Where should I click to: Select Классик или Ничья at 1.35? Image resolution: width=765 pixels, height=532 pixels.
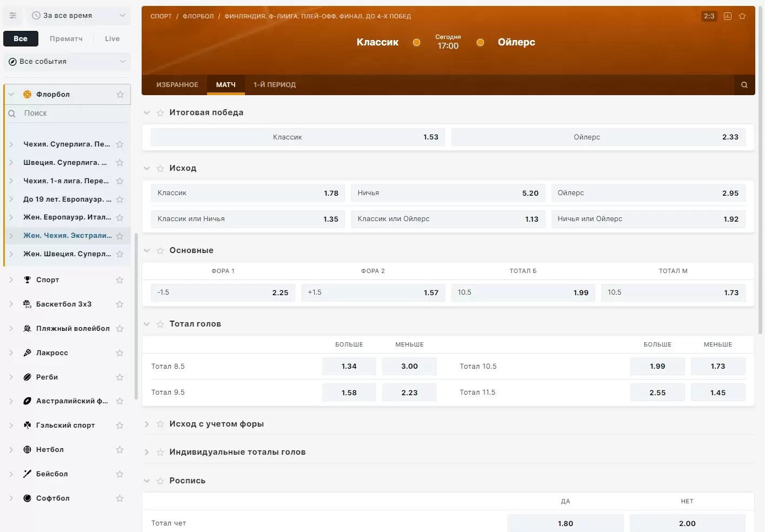pyautogui.click(x=248, y=219)
